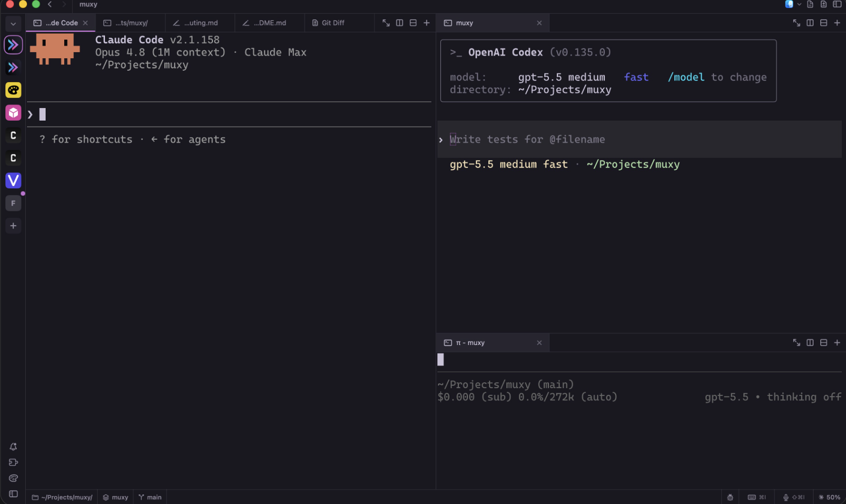
Task: Split the left pane horizontally
Action: pos(413,23)
